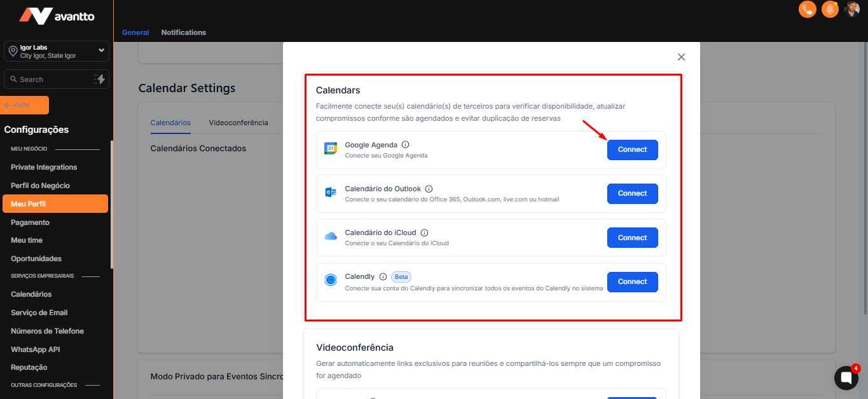Click the sidebar Search field

(48, 79)
